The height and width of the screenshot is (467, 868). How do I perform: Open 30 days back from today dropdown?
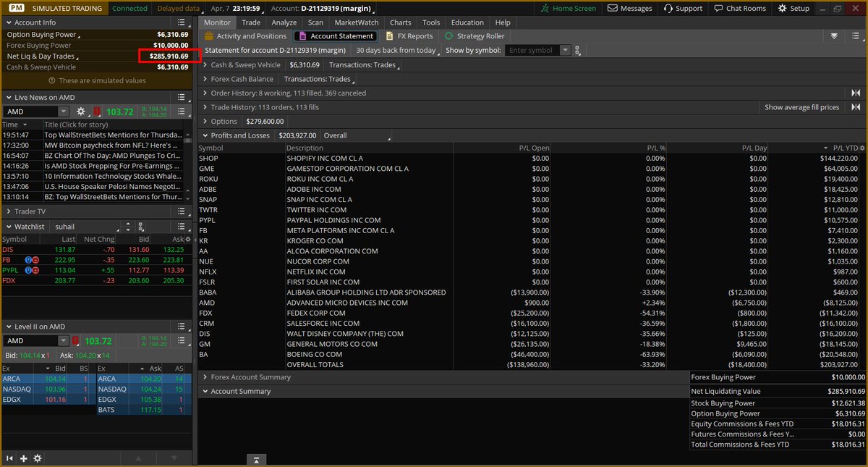pos(398,50)
